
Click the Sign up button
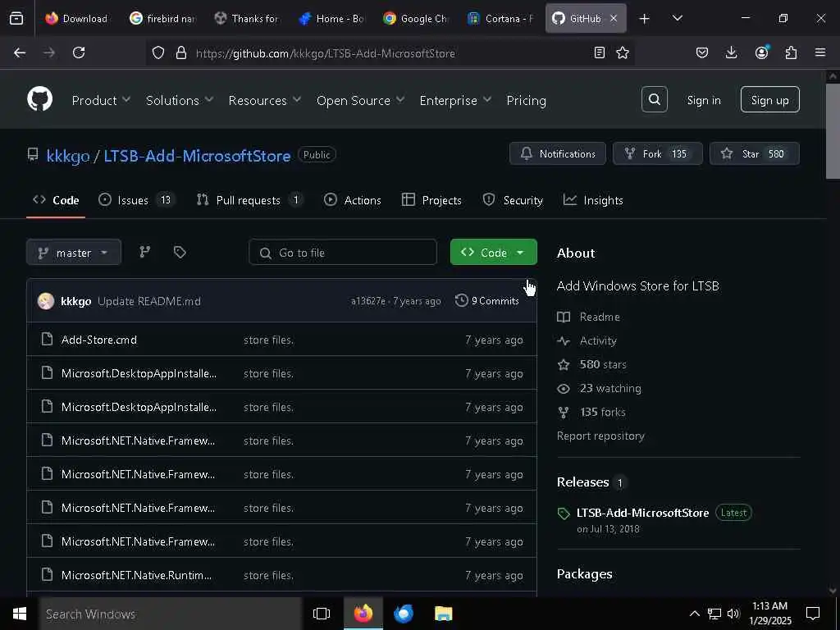pos(769,99)
